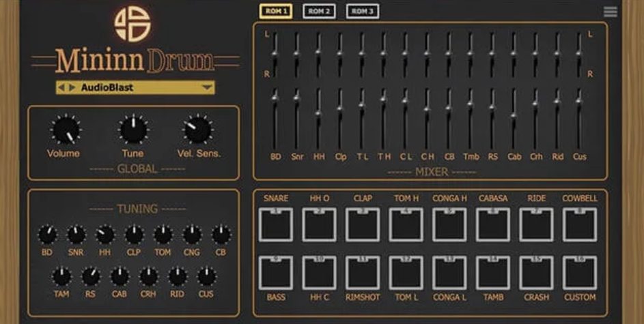Click the Snr pan slider
The height and width of the screenshot is (324, 644).
(296, 53)
